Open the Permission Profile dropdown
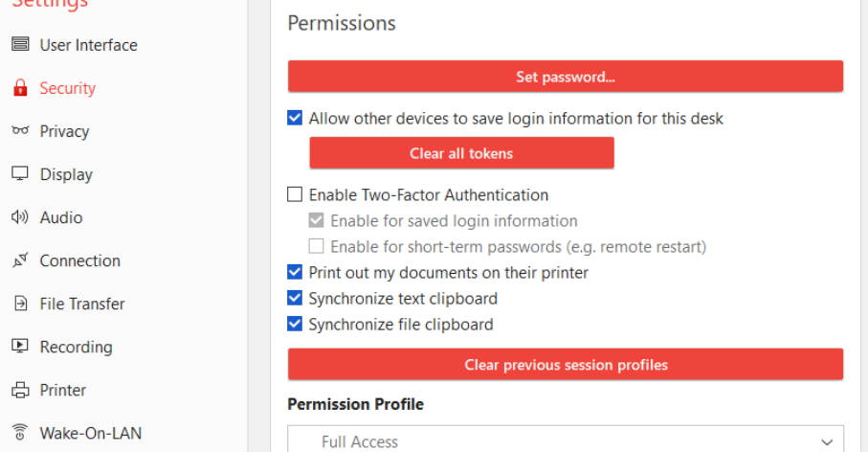 pyautogui.click(x=566, y=441)
